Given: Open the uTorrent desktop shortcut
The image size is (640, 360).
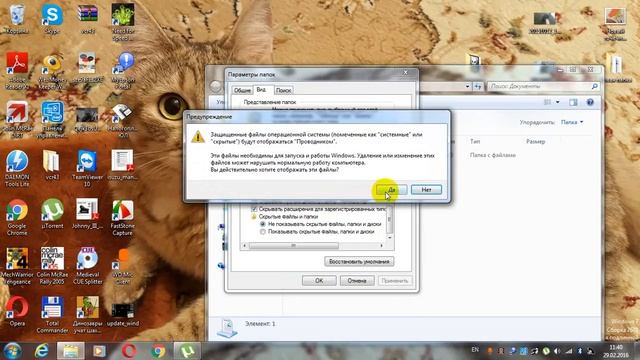Looking at the screenshot, I should tap(52, 213).
